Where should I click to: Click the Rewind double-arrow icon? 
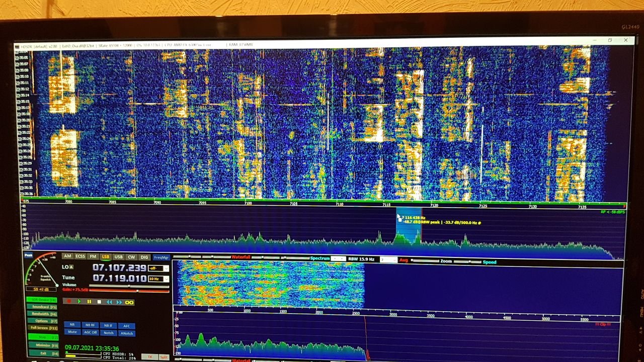[109, 302]
